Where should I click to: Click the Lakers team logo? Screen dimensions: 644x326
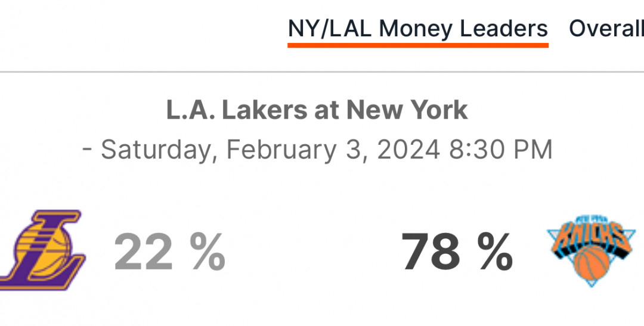coord(41,250)
